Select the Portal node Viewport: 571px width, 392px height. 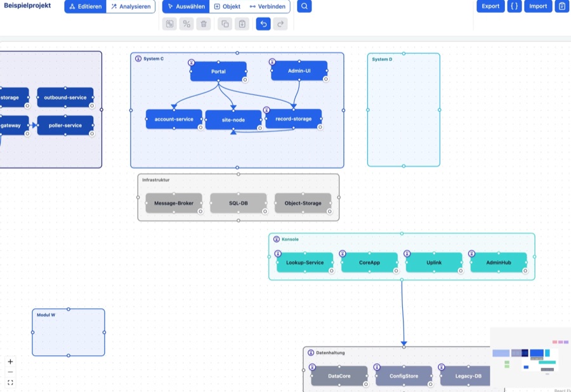(218, 71)
